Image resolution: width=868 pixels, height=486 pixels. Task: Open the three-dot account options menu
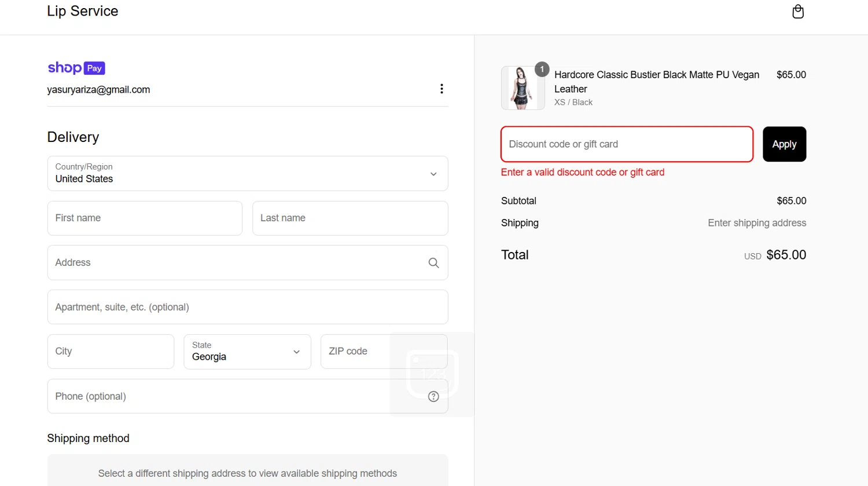(442, 89)
